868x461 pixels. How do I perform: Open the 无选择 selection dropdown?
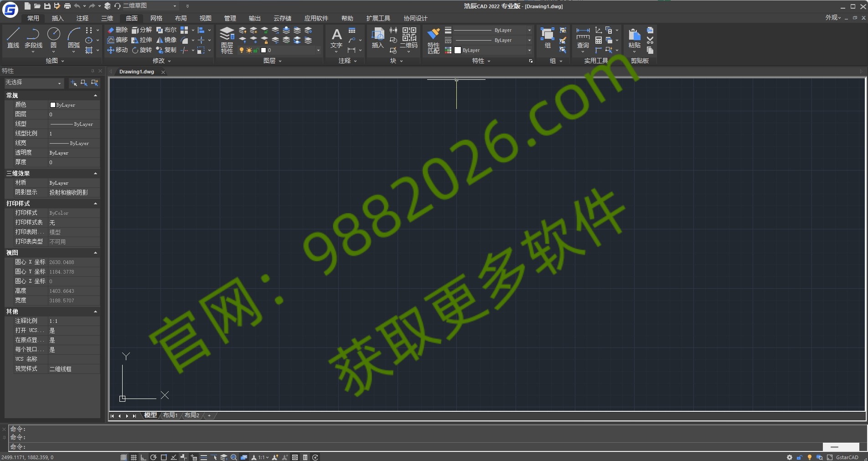click(33, 83)
